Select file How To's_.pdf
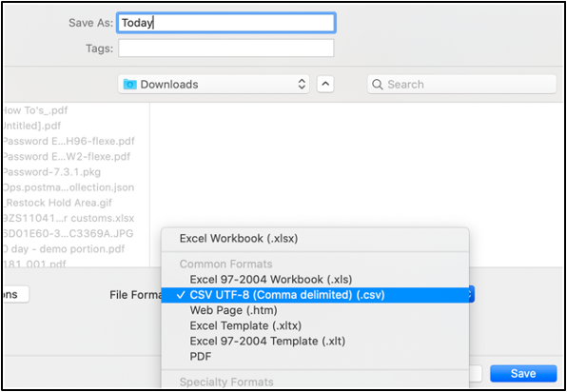 35,110
